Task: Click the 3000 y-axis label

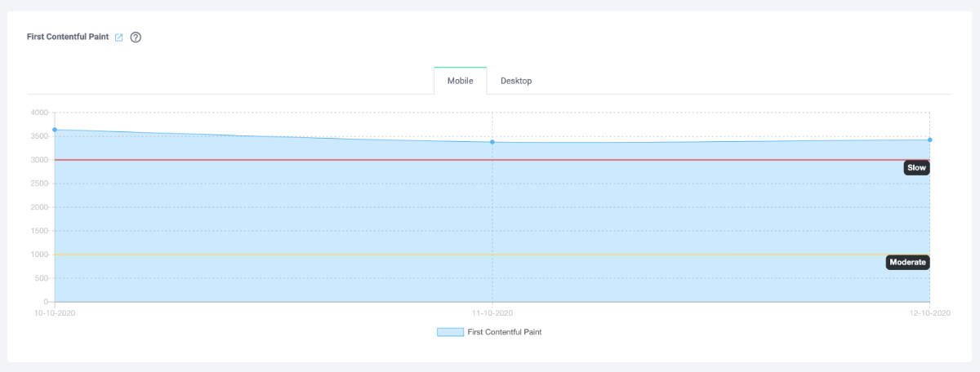Action: click(x=40, y=160)
